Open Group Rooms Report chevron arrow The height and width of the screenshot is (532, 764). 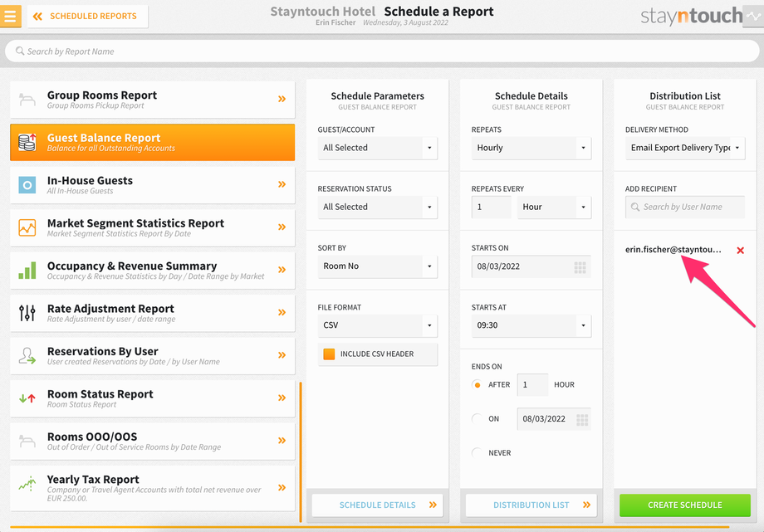(x=282, y=99)
